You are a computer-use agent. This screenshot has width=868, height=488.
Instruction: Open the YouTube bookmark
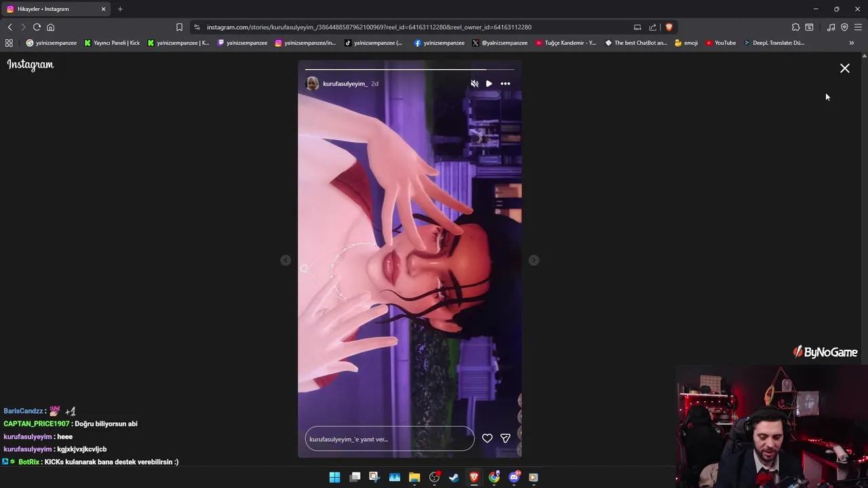tap(720, 43)
